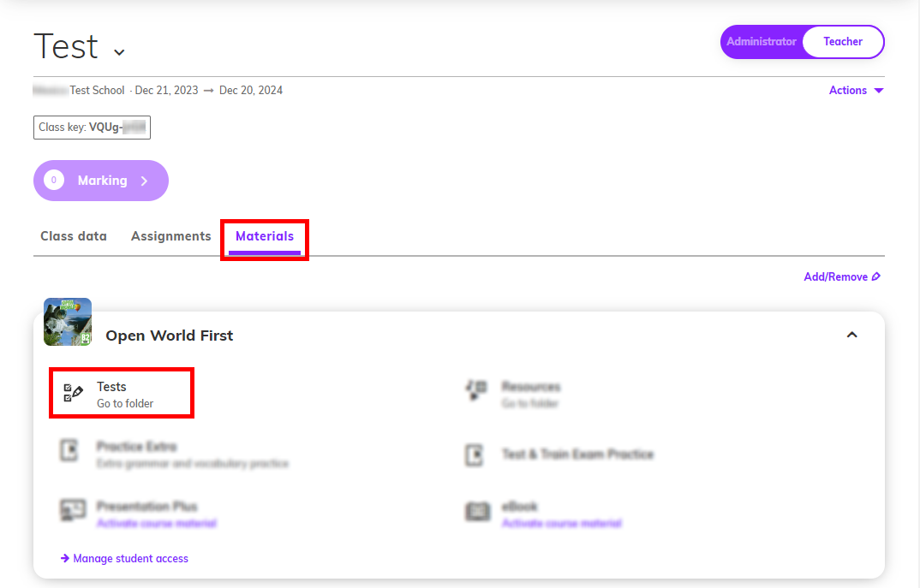Open the Tests folder checklist icon
The height and width of the screenshot is (588, 920).
click(x=73, y=393)
